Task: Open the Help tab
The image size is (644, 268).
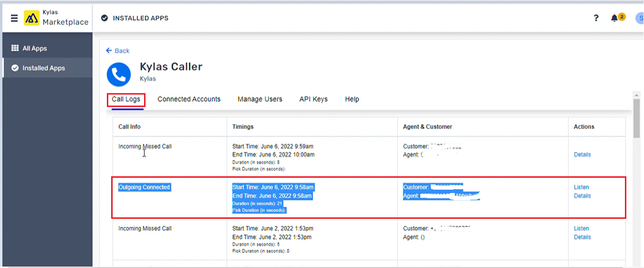Action: coord(352,99)
